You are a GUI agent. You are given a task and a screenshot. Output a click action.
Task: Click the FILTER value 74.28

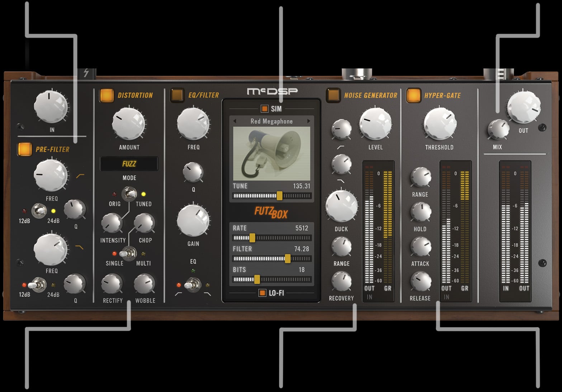(x=302, y=249)
